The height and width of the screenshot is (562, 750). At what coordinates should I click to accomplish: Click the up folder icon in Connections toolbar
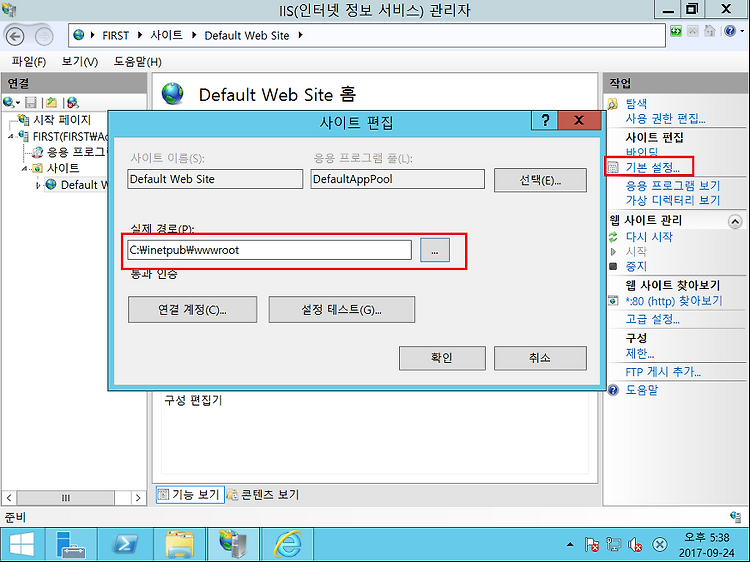tap(52, 102)
